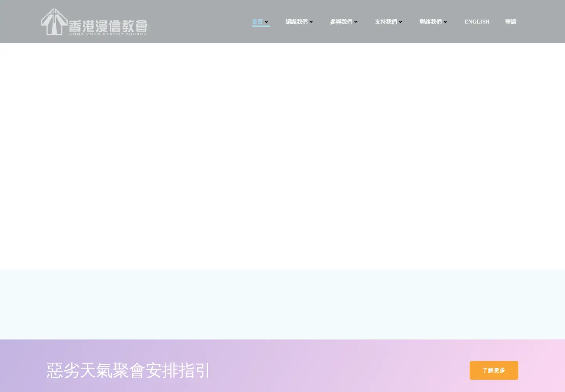
Task: Open the 聯絡我們 menu item
Action: point(430,22)
